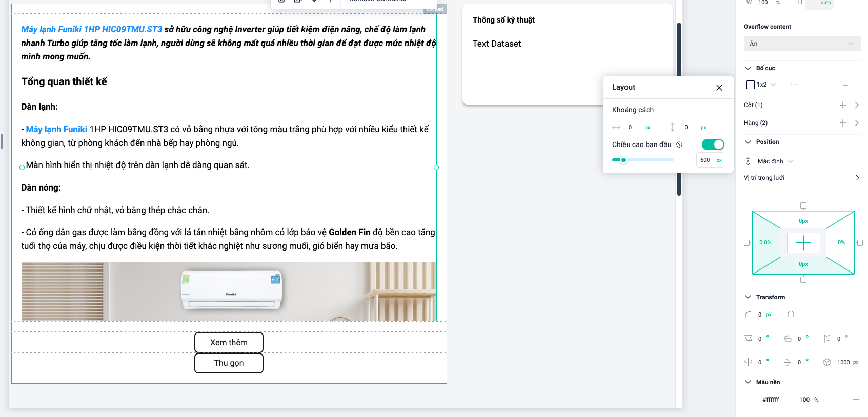Image resolution: width=868 pixels, height=417 pixels.
Task: Click the three dots more options in Bố cục
Action: [x=794, y=85]
